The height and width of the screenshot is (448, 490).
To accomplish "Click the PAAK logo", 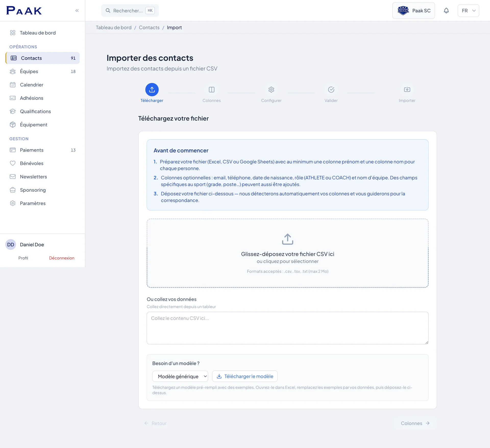I will 24,10.
